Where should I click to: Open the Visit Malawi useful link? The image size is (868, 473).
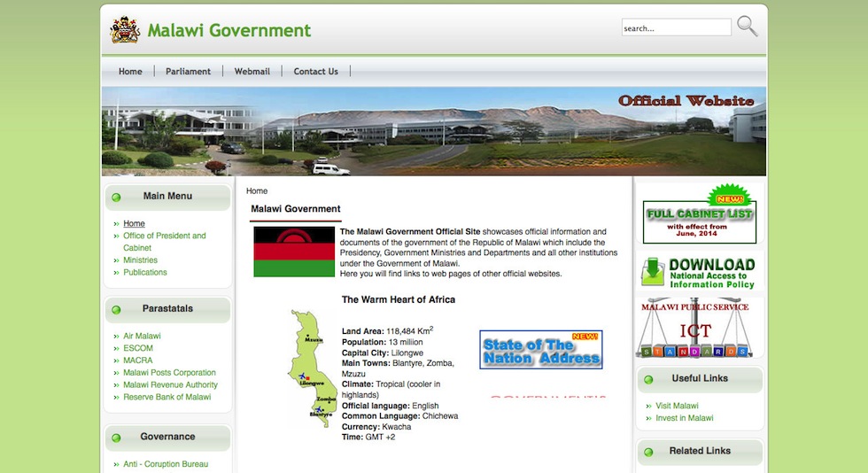[x=677, y=406]
